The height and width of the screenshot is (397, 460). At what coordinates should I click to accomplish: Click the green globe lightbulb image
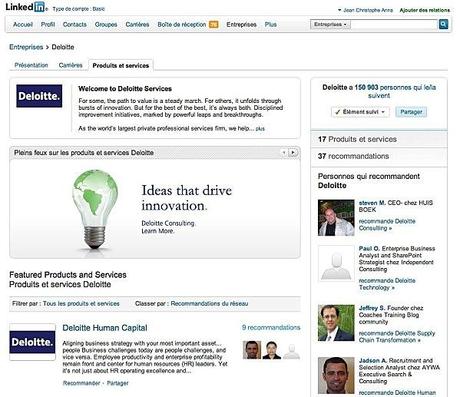[95, 209]
